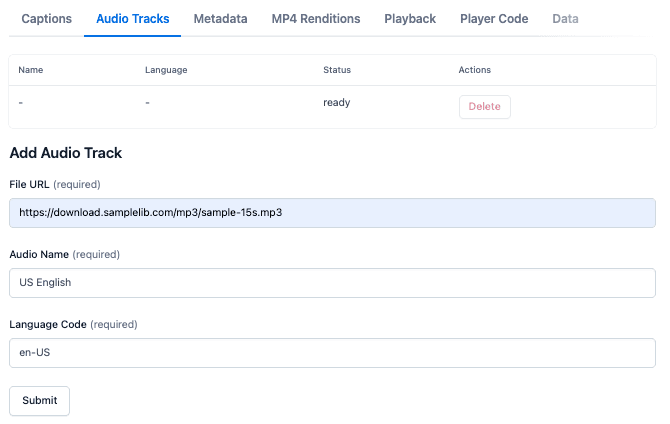Switch to the Captions tab

click(x=46, y=19)
